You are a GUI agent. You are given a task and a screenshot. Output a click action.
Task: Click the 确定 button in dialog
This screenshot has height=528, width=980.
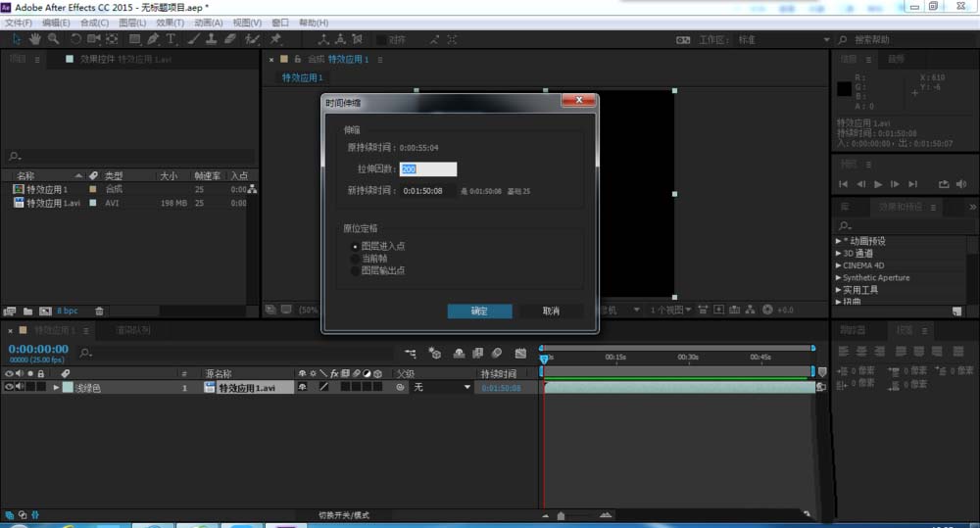click(x=479, y=311)
